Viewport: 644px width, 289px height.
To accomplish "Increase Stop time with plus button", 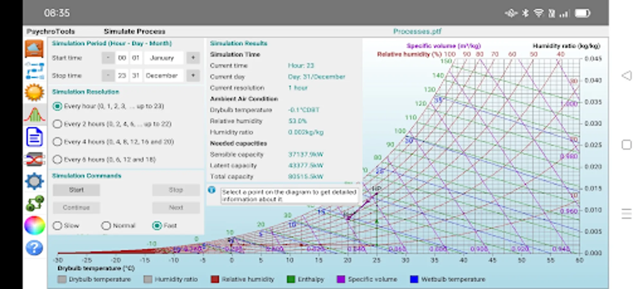I will pos(193,75).
